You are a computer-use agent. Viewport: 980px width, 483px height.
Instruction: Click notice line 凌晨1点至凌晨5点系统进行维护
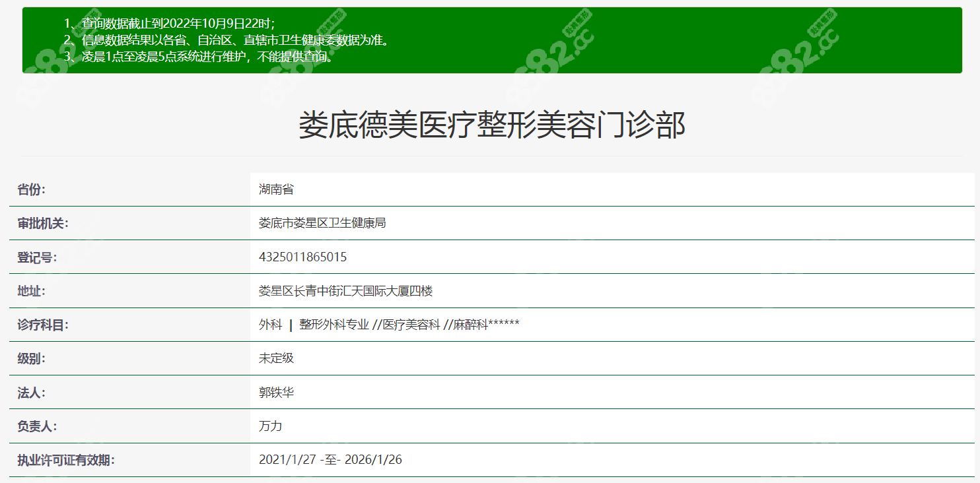coord(198,56)
